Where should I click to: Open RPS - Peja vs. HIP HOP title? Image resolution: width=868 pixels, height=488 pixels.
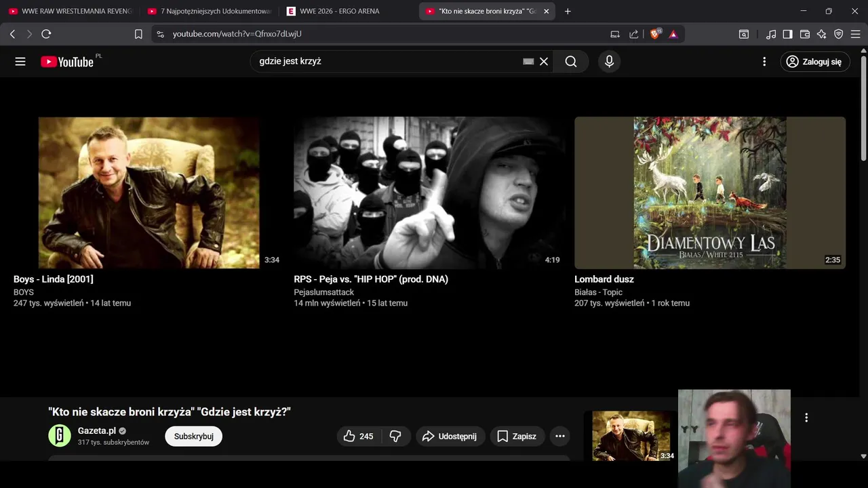[371, 279]
